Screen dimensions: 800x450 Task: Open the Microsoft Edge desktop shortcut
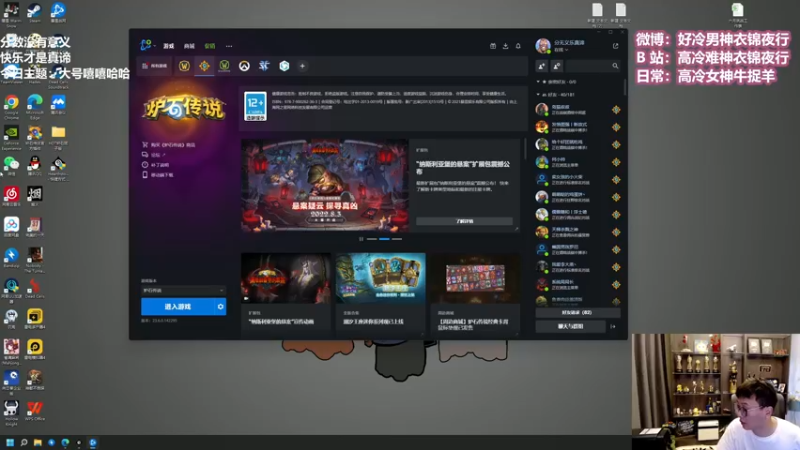(35, 106)
